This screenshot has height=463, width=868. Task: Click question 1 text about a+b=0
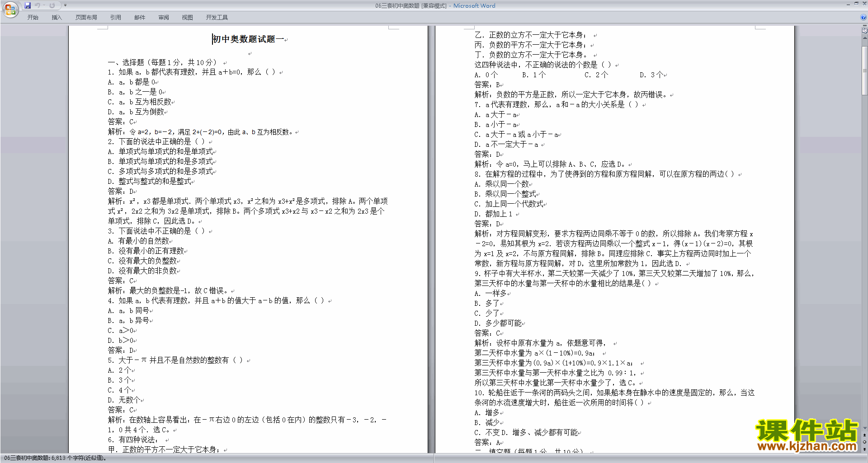coord(191,72)
